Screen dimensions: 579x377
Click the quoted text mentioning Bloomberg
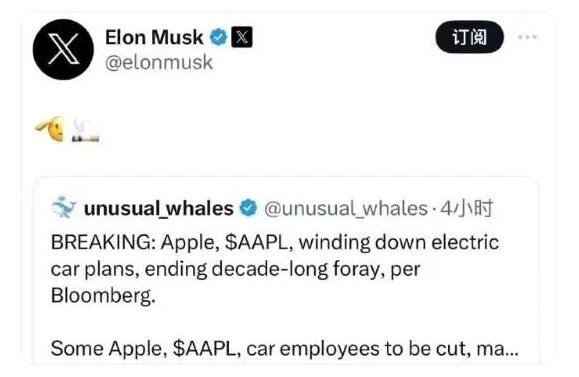[103, 296]
